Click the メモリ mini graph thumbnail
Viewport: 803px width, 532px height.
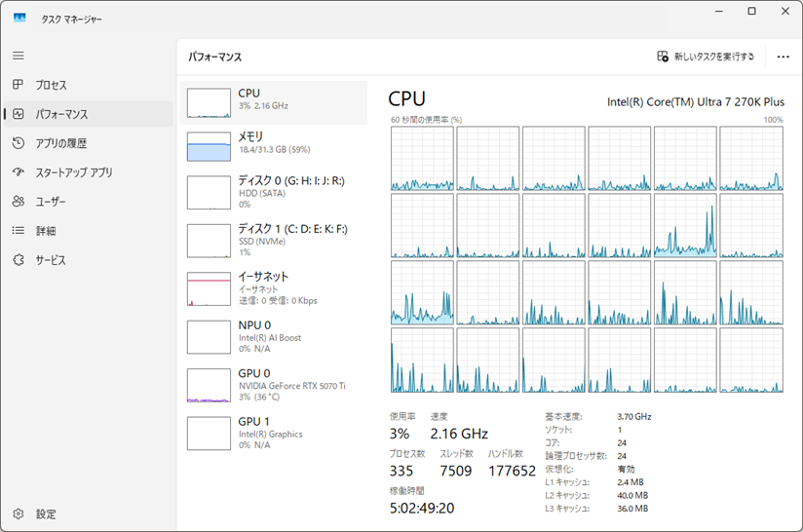click(x=209, y=146)
